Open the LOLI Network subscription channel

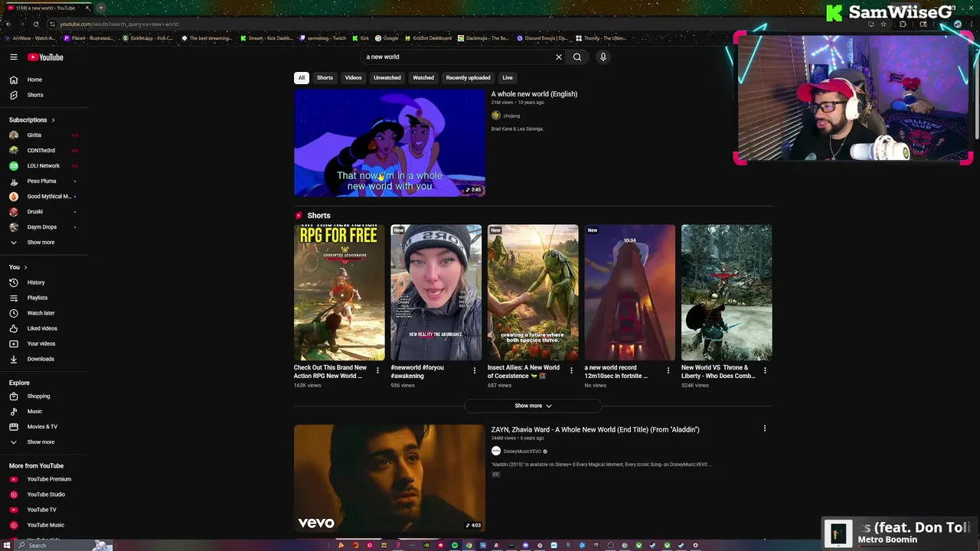43,166
